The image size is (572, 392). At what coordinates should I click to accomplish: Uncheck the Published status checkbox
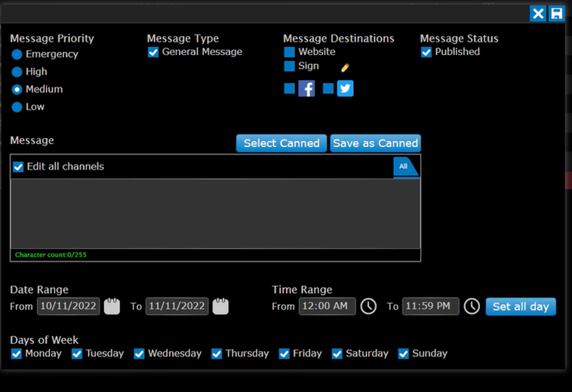[426, 52]
